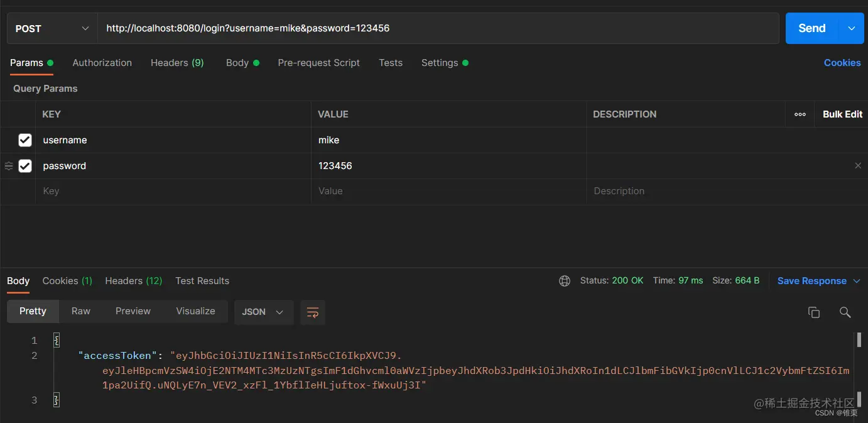Open the Test Results tab
The image size is (868, 423).
pyautogui.click(x=202, y=281)
